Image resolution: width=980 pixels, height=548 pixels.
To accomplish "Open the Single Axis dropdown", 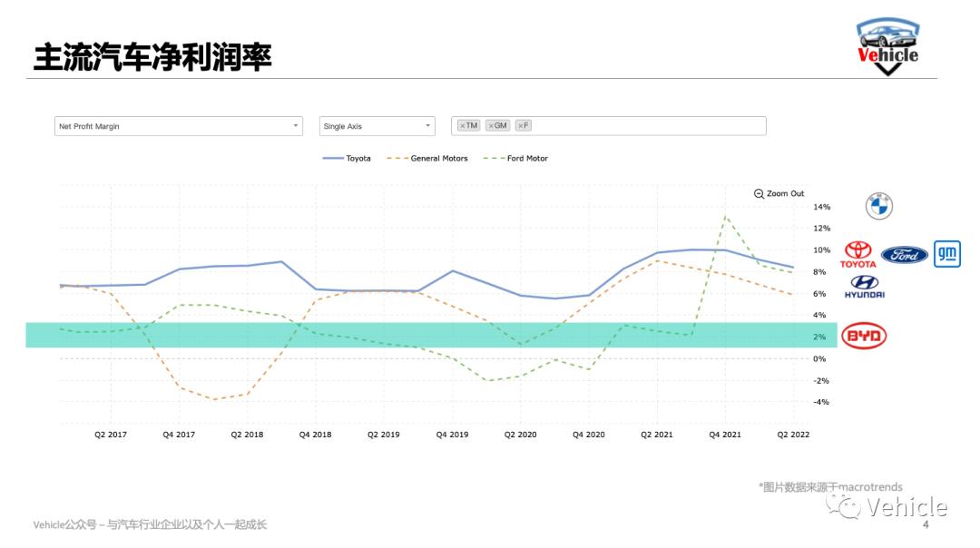I will pyautogui.click(x=377, y=126).
